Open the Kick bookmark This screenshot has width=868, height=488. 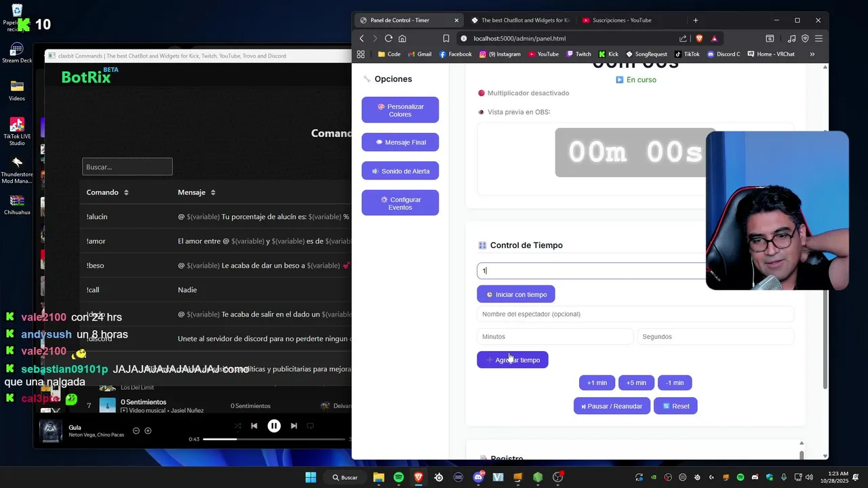pyautogui.click(x=608, y=54)
